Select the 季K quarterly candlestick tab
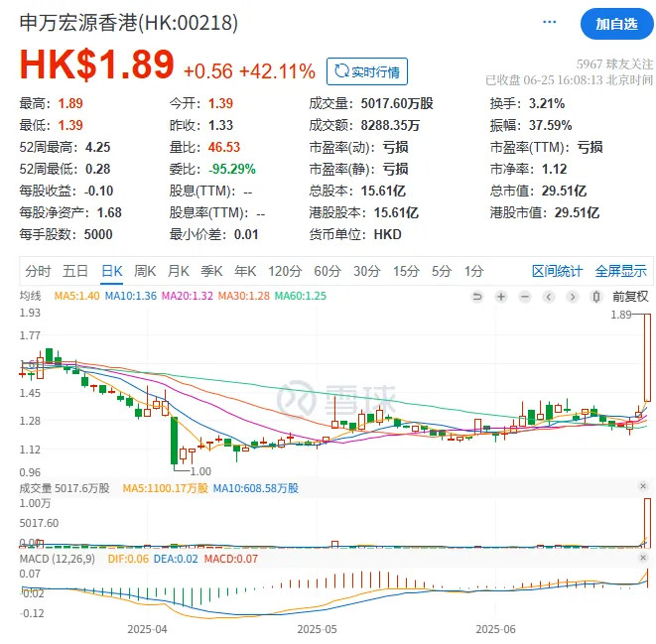This screenshot has height=644, width=656. [211, 271]
